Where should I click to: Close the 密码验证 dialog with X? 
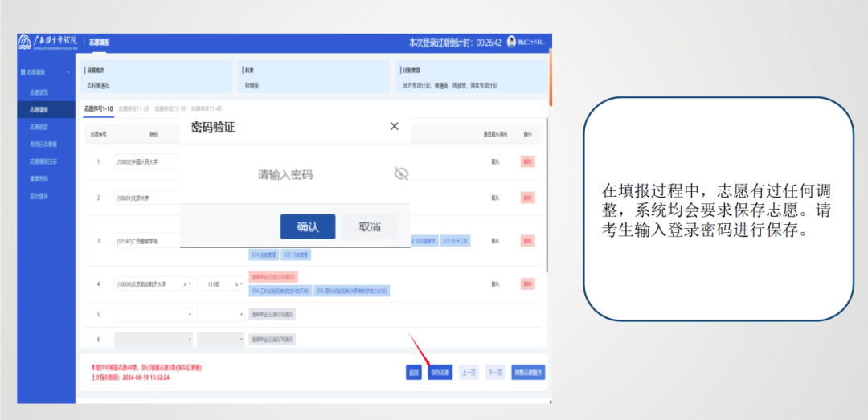click(394, 126)
